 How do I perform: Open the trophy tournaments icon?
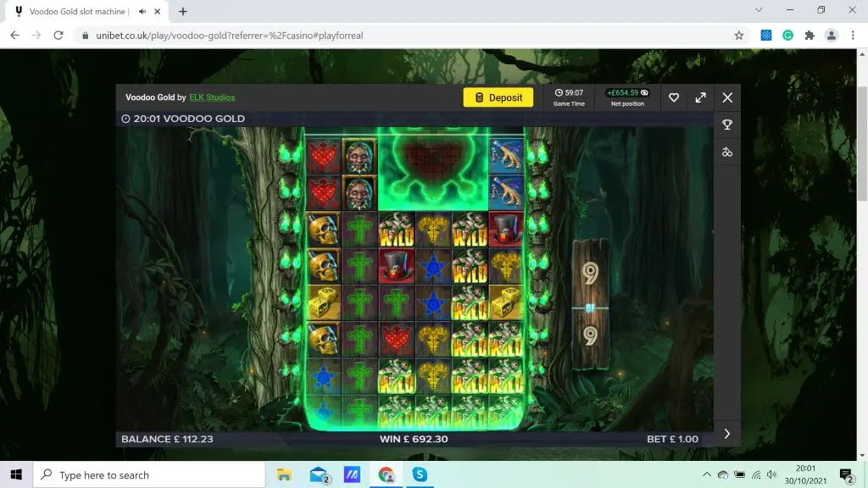[727, 125]
